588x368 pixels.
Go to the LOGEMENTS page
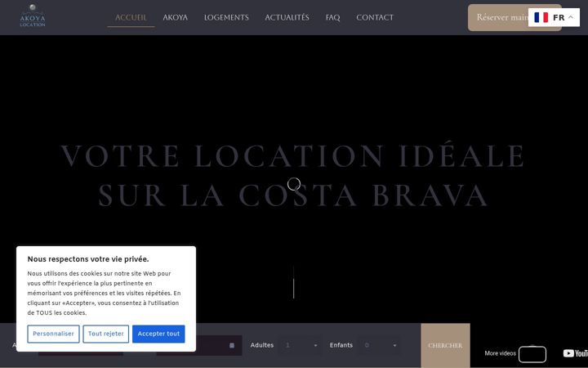pos(226,18)
